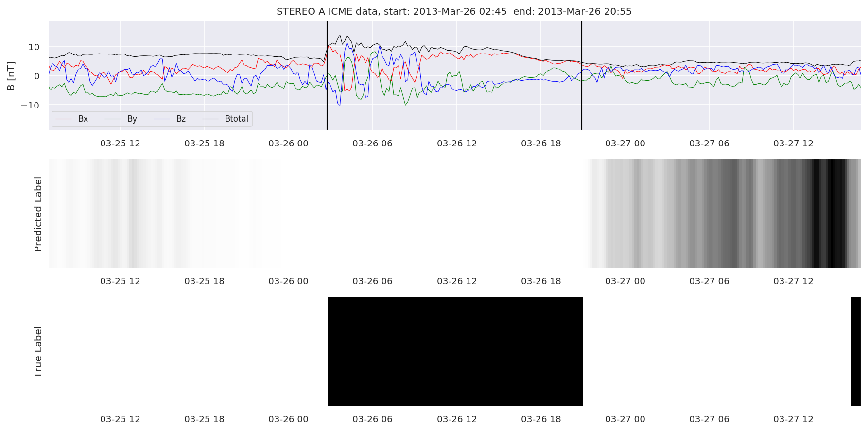Click the blue Bz line sample in legend
Screen dimensions: 868x431
pyautogui.click(x=162, y=119)
